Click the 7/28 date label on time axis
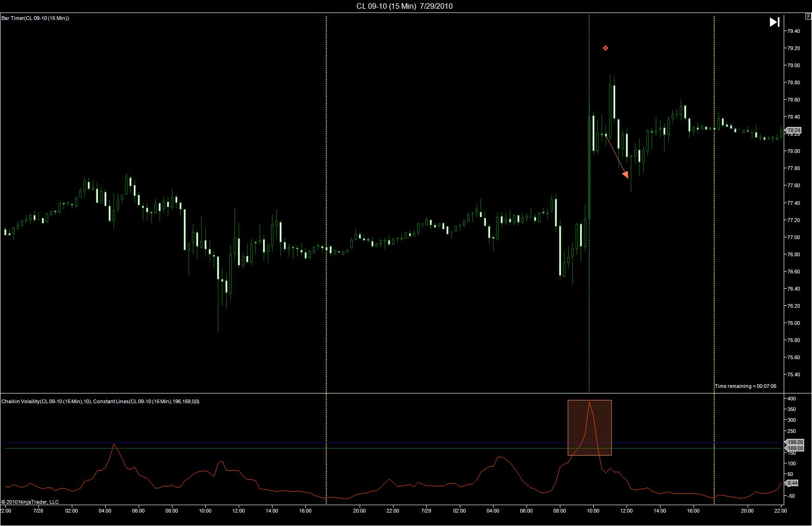The image size is (812, 526). [38, 511]
